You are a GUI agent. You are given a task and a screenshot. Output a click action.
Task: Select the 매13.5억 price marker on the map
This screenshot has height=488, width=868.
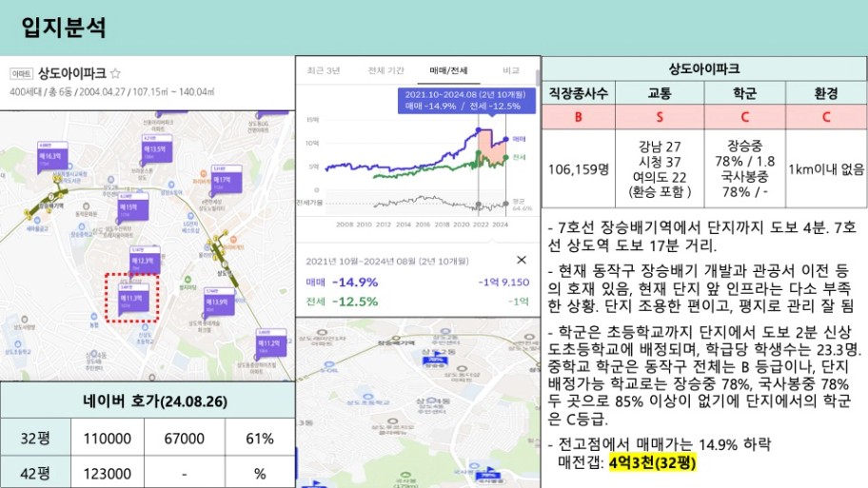tap(157, 148)
